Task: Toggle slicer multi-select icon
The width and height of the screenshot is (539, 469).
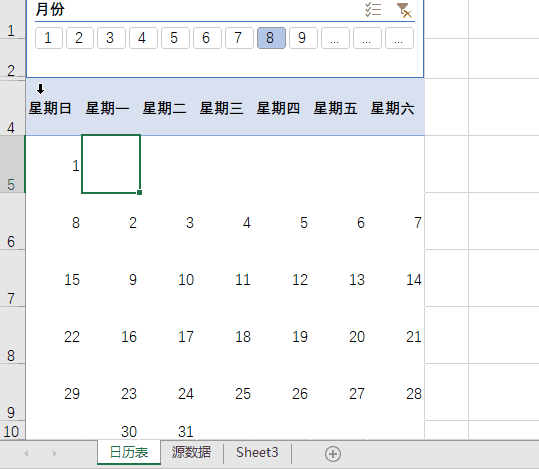Action: (373, 10)
